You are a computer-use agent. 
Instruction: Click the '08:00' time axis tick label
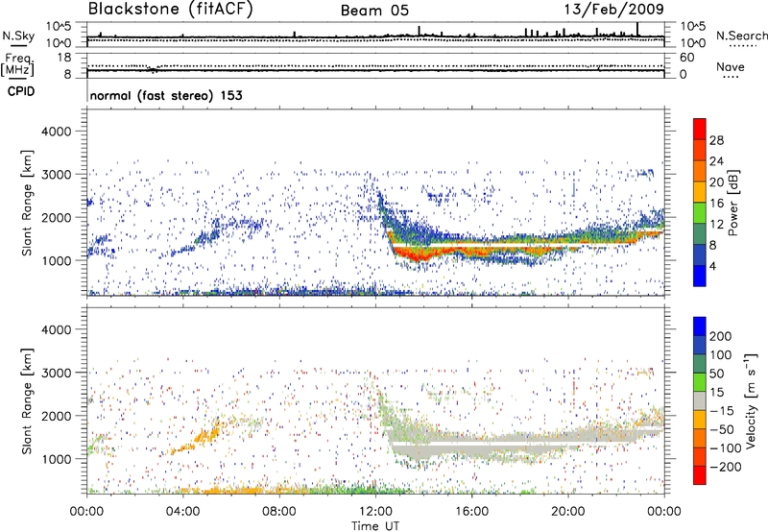click(279, 512)
